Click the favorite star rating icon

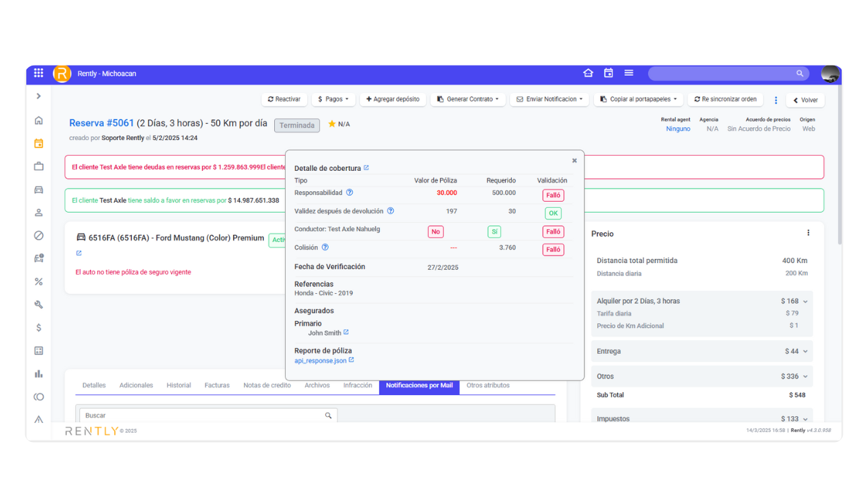tap(332, 124)
